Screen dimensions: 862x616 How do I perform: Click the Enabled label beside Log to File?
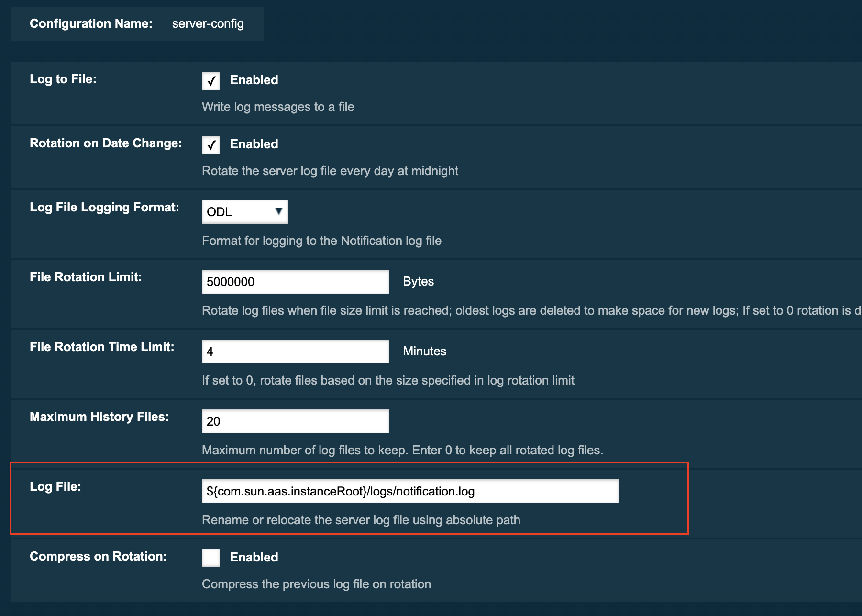pyautogui.click(x=254, y=80)
